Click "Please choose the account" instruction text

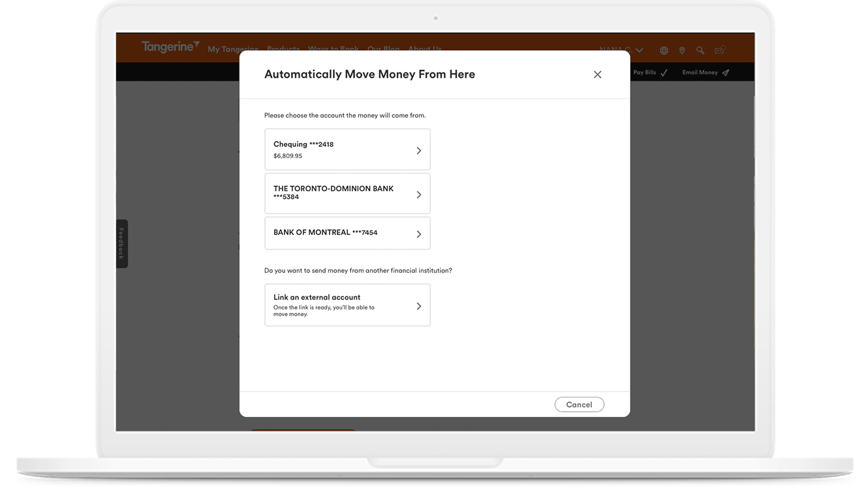[x=345, y=116]
